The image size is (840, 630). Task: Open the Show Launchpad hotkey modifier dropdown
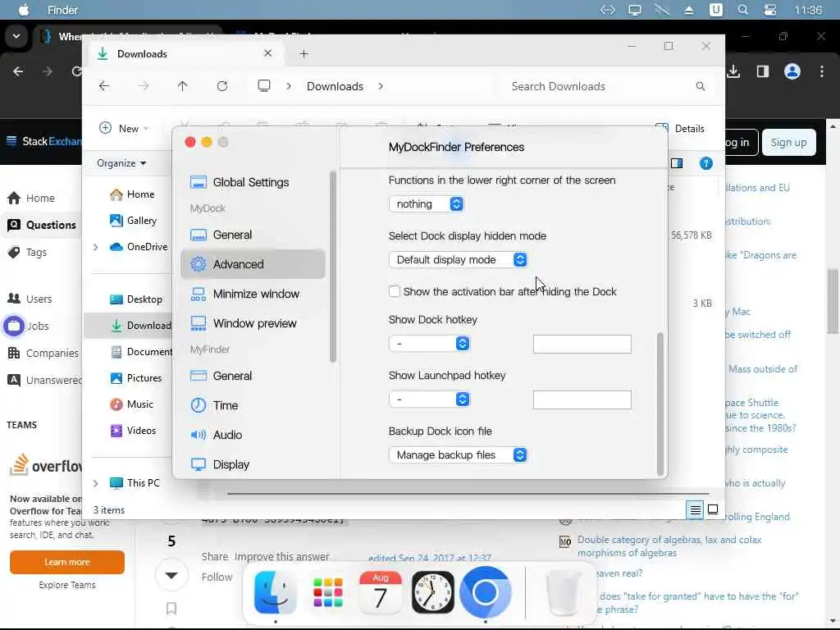point(430,399)
